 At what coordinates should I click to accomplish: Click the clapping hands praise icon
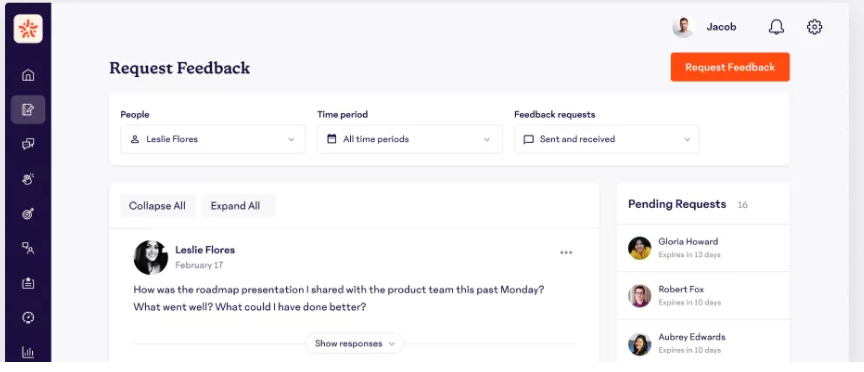[x=28, y=179]
